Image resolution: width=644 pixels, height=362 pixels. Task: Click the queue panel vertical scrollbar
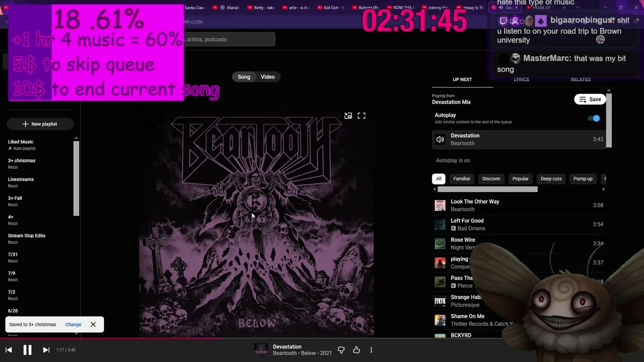pos(609,121)
